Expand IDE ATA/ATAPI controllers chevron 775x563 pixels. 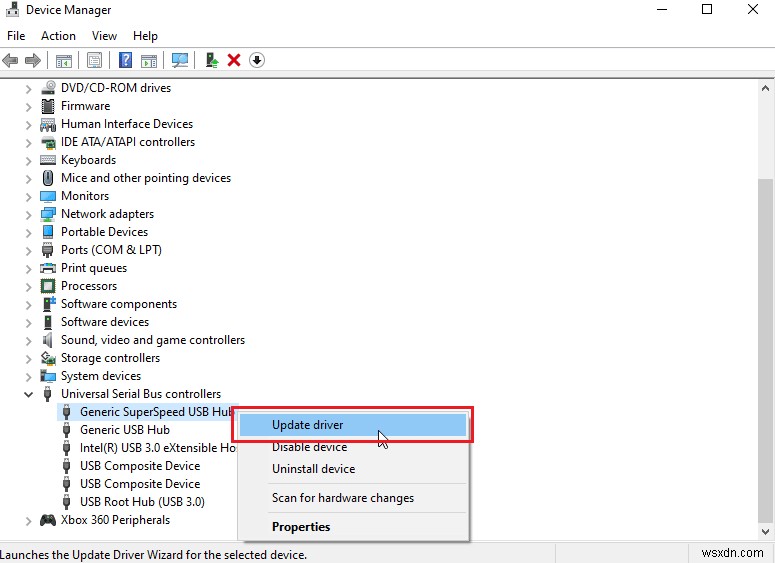[x=29, y=143]
